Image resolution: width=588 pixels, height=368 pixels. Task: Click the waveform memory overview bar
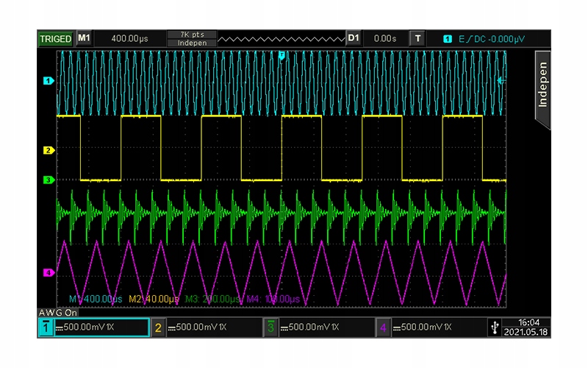281,38
